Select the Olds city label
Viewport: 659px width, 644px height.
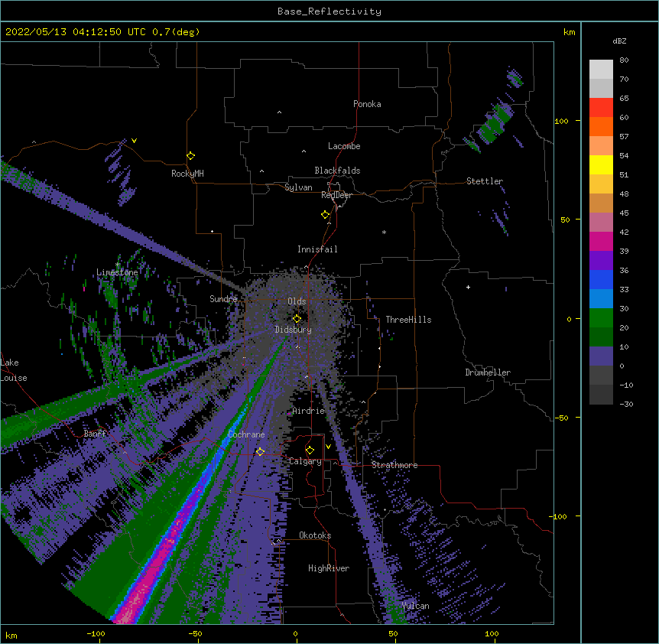[x=297, y=301]
